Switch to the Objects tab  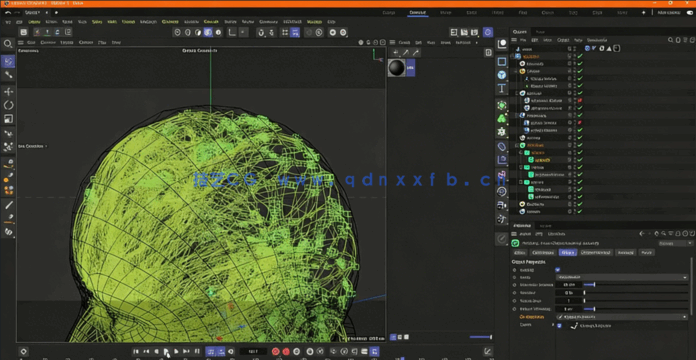pos(519,32)
